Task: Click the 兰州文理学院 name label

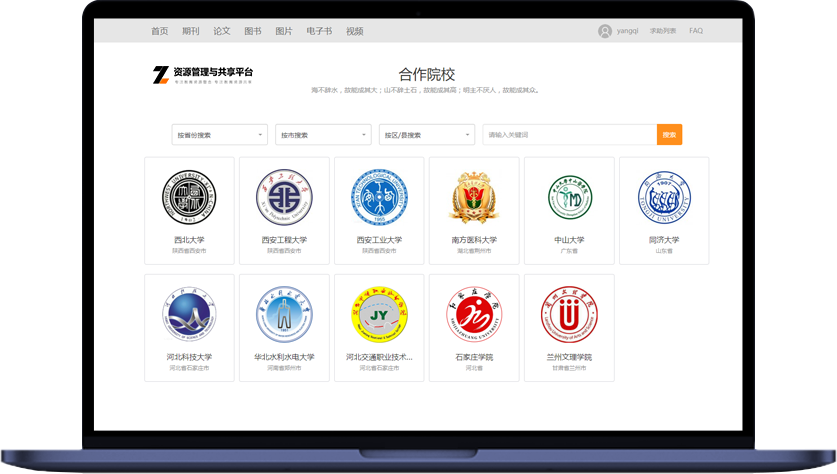Action: click(x=569, y=357)
